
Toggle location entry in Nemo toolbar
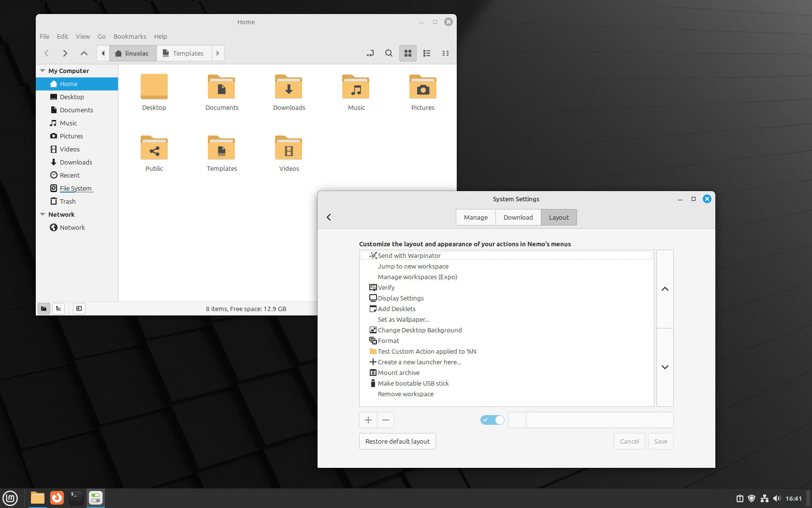tap(370, 53)
